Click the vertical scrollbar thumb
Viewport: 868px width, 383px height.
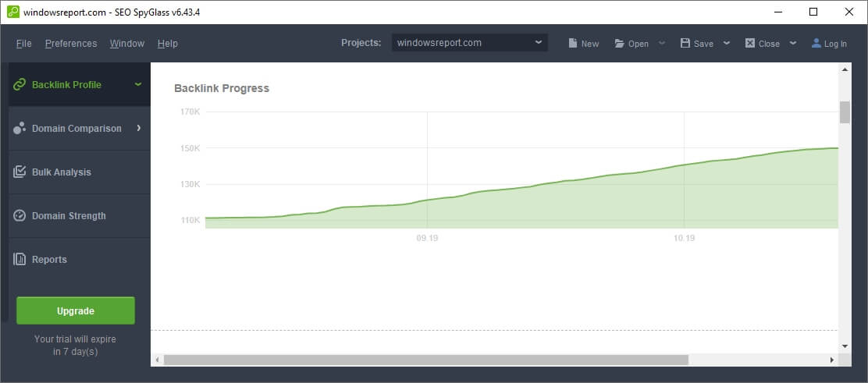(845, 112)
